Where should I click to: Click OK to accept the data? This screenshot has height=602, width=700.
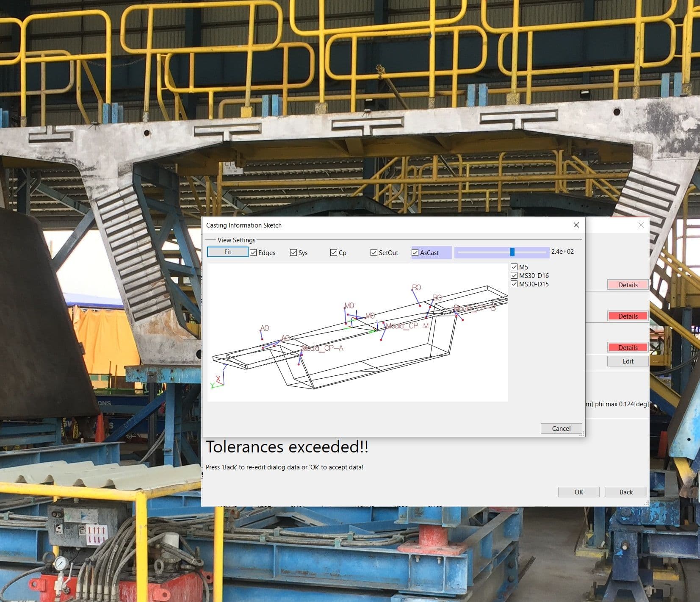[x=578, y=492]
